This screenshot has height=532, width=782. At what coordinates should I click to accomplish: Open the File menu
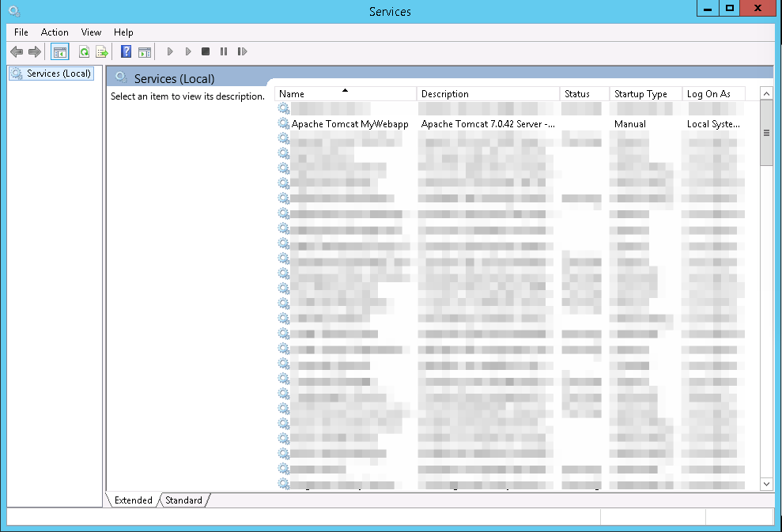21,32
